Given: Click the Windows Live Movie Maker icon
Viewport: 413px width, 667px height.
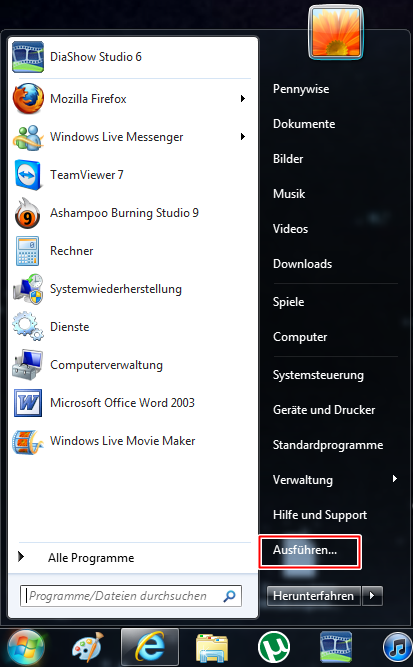Looking at the screenshot, I should (x=28, y=442).
